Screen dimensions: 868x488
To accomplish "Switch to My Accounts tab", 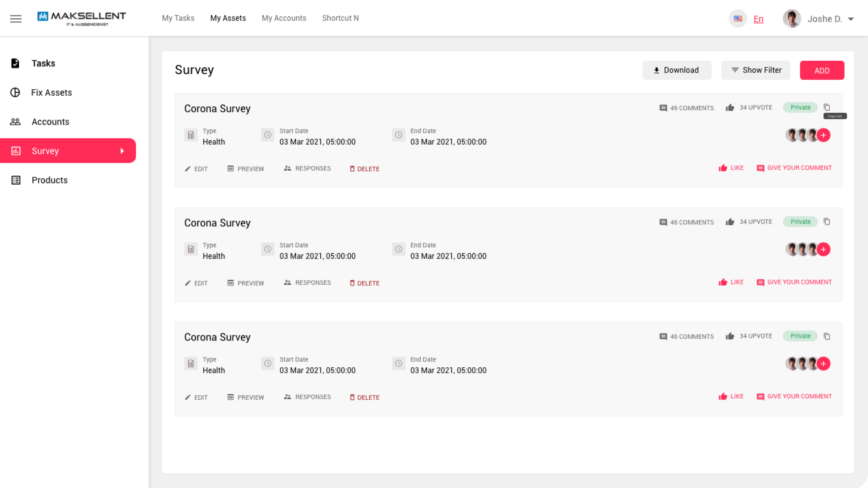I will (x=284, y=18).
